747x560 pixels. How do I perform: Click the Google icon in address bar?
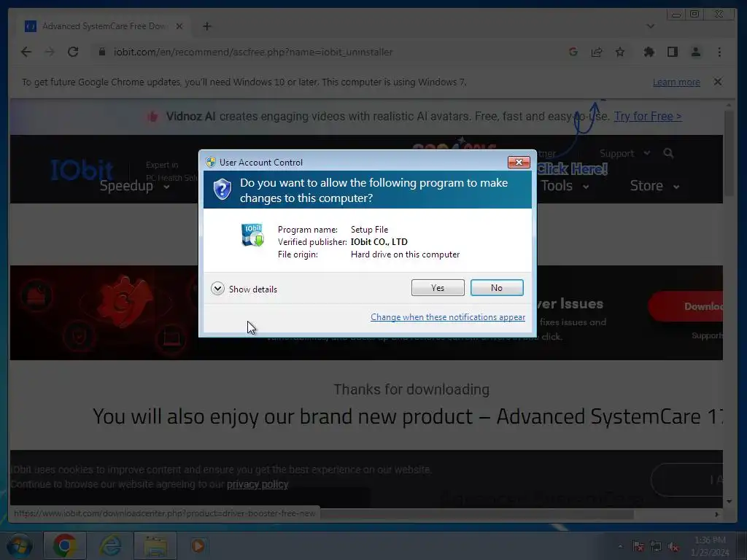coord(573,52)
